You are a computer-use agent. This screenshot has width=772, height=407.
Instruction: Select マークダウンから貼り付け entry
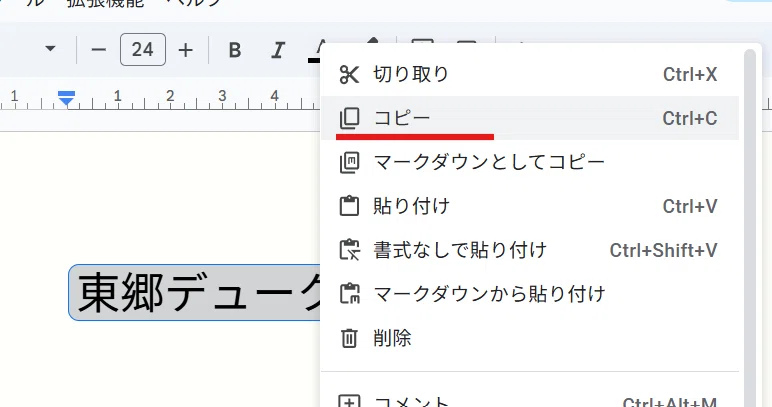click(x=530, y=294)
